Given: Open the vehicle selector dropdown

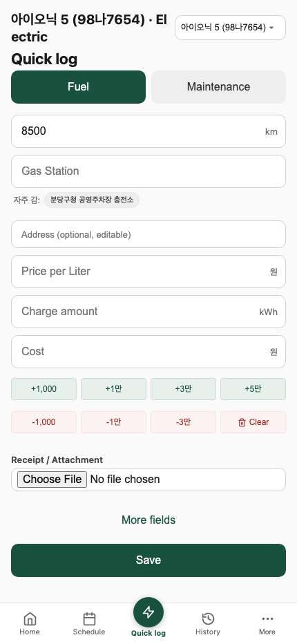Looking at the screenshot, I should point(231,28).
